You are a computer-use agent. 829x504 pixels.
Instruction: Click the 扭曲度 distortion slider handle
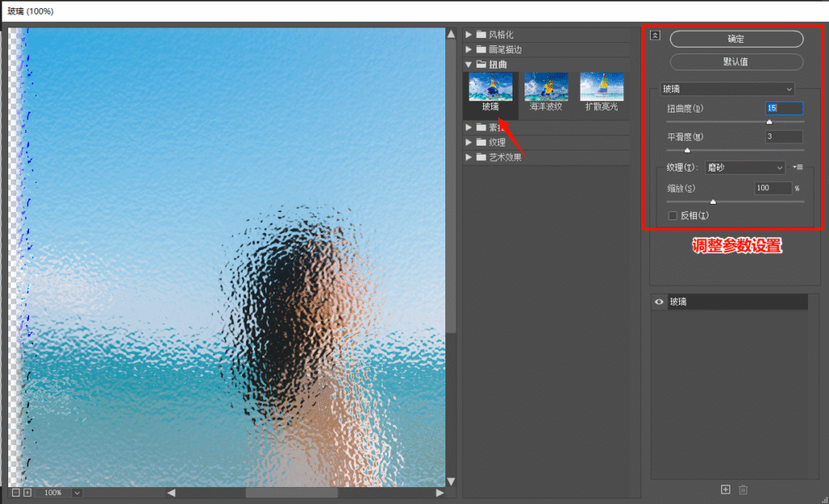(x=769, y=122)
